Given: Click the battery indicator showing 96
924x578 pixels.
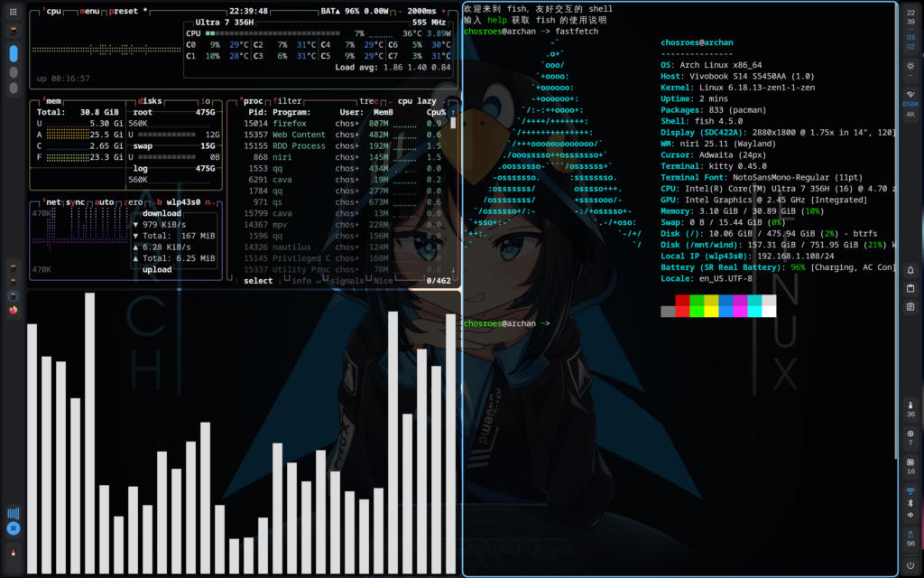Looking at the screenshot, I should point(910,539).
